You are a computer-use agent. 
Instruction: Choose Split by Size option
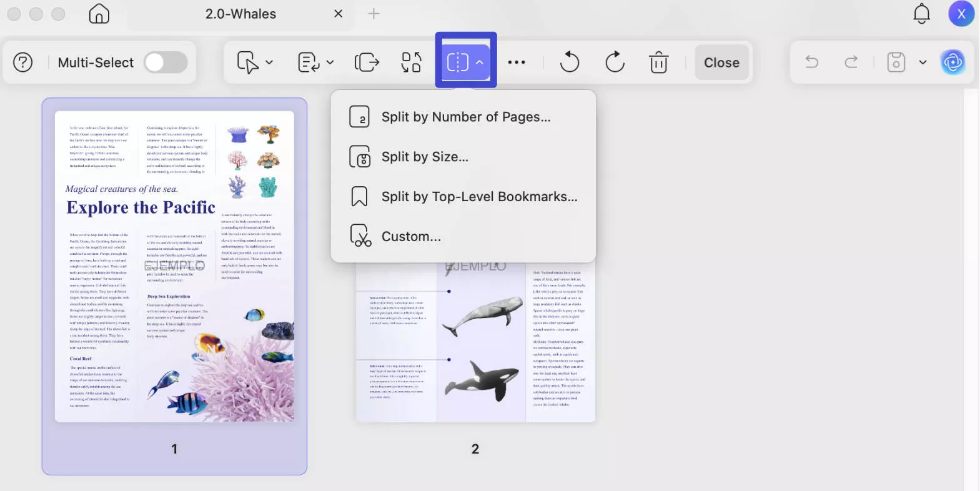coord(424,157)
